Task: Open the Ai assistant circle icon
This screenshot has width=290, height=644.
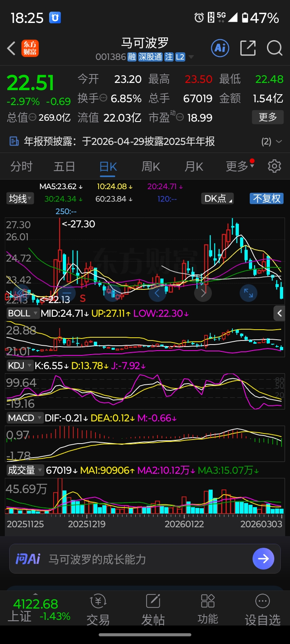Action: click(x=220, y=48)
